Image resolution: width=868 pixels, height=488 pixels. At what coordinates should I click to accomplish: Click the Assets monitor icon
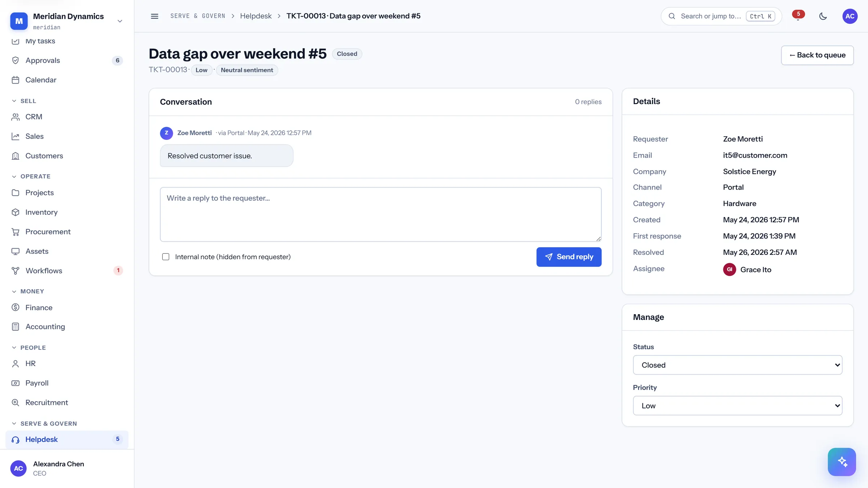pos(16,251)
